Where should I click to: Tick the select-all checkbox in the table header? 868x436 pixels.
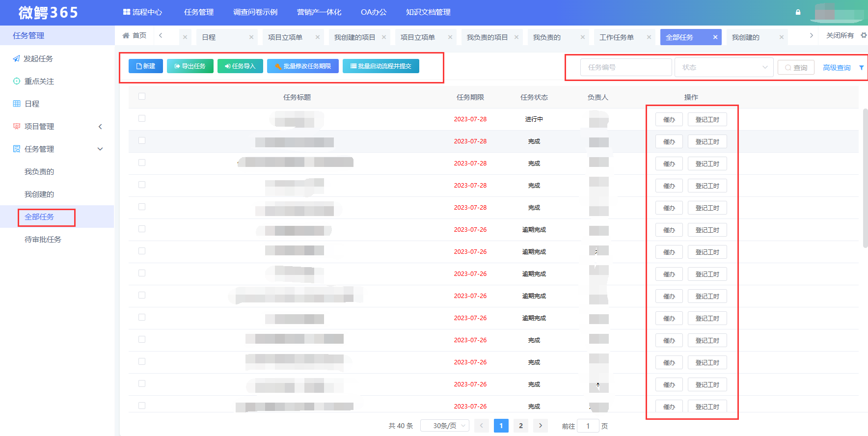pyautogui.click(x=142, y=96)
